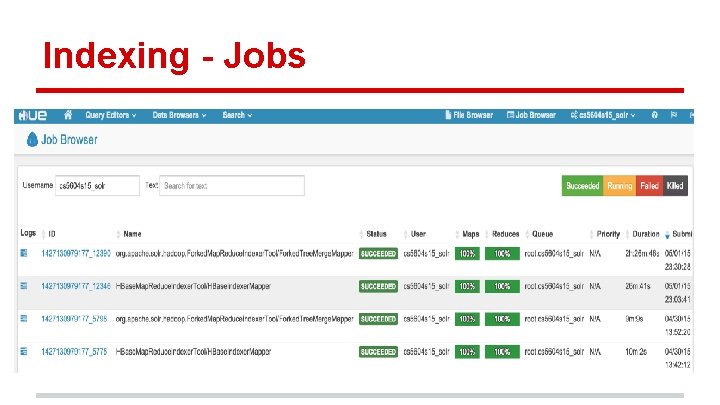The image size is (720, 405).
Task: Open job link ending 12390
Action: coord(76,253)
